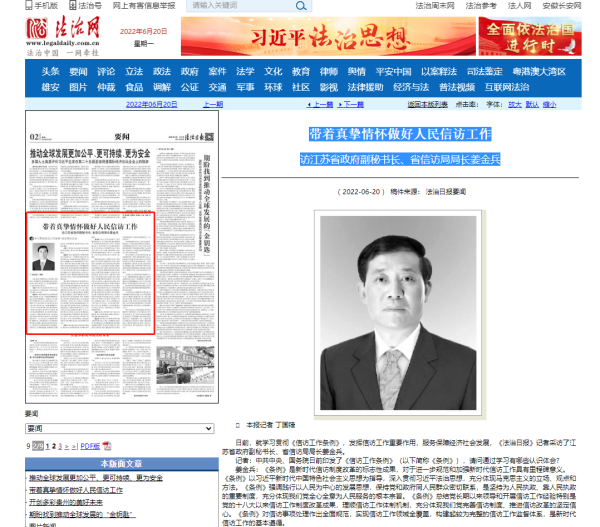Go to previous article 上一篇
Viewport: 600px width, 527px height.
(x=321, y=104)
